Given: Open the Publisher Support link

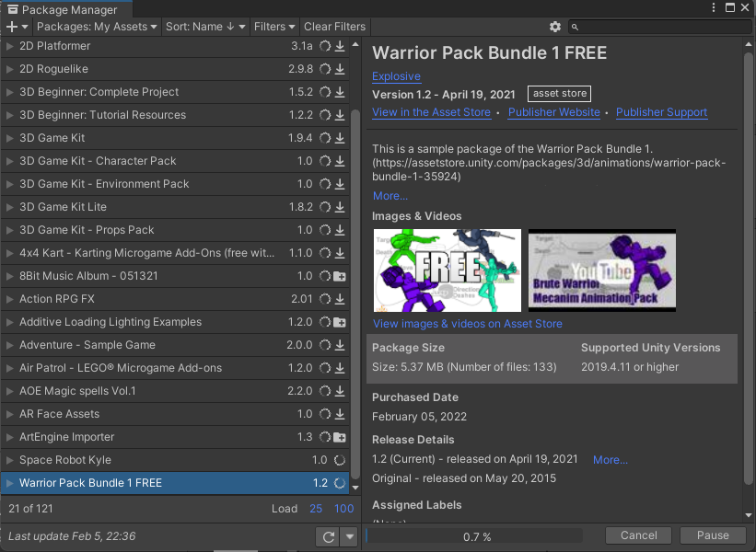Looking at the screenshot, I should click(x=661, y=112).
